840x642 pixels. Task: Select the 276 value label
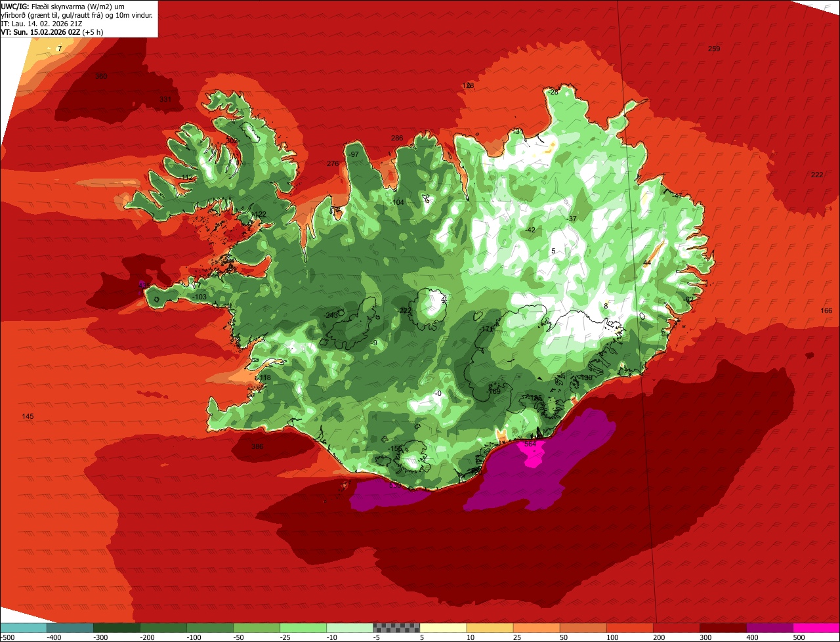[x=333, y=164]
